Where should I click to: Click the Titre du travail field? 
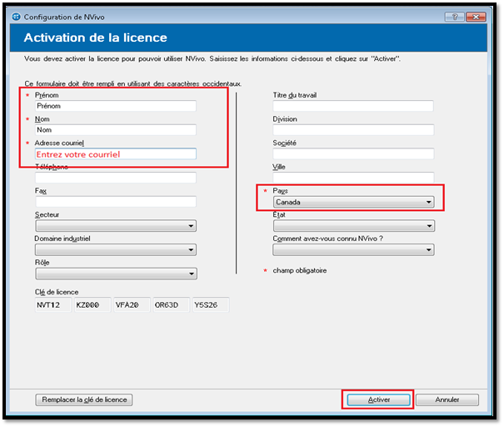tap(353, 106)
